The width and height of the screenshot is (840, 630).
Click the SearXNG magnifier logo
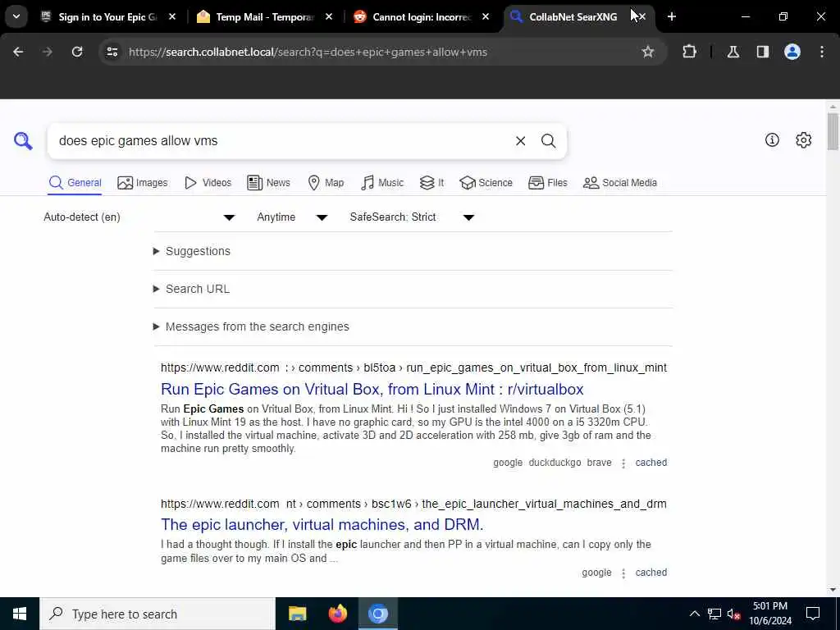click(23, 141)
